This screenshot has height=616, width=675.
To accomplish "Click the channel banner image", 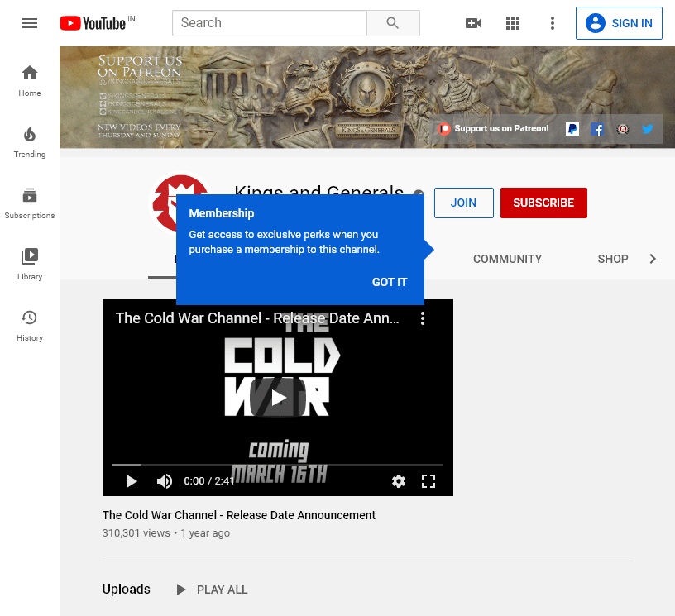I will tap(366, 98).
